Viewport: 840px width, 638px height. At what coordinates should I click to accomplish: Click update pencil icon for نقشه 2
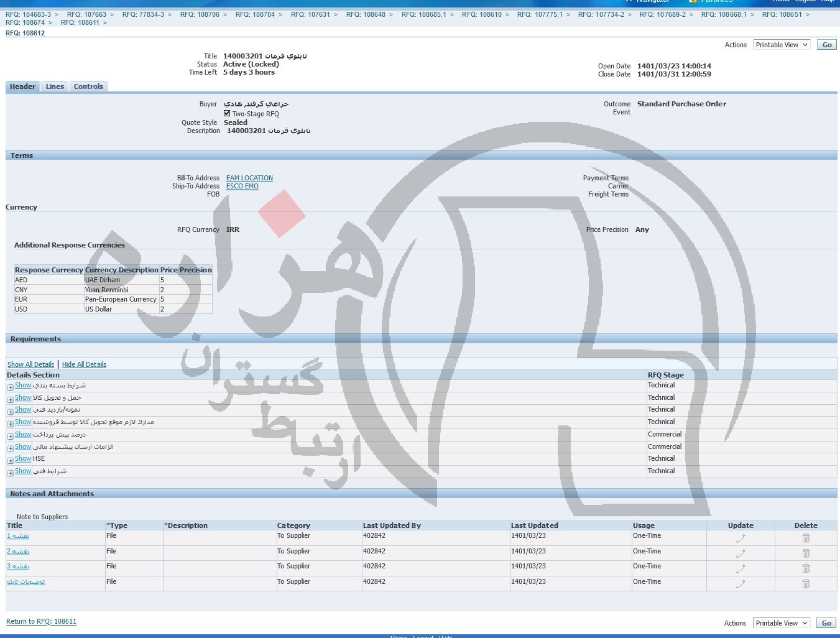[x=741, y=553]
